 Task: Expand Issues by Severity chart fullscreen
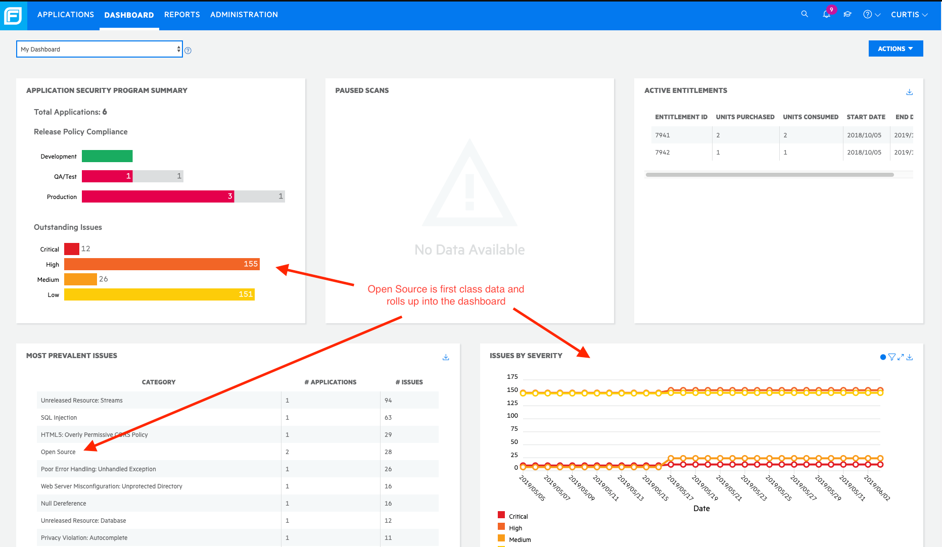tap(901, 357)
